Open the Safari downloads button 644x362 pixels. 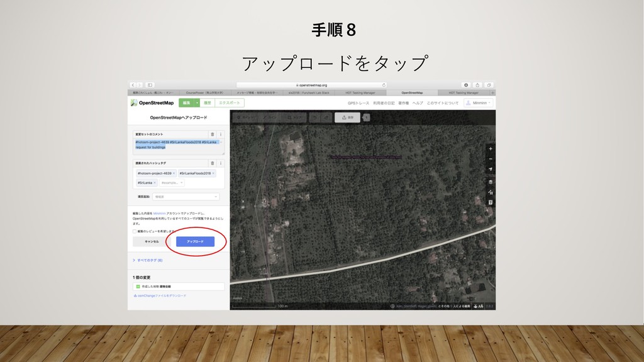tap(466, 85)
